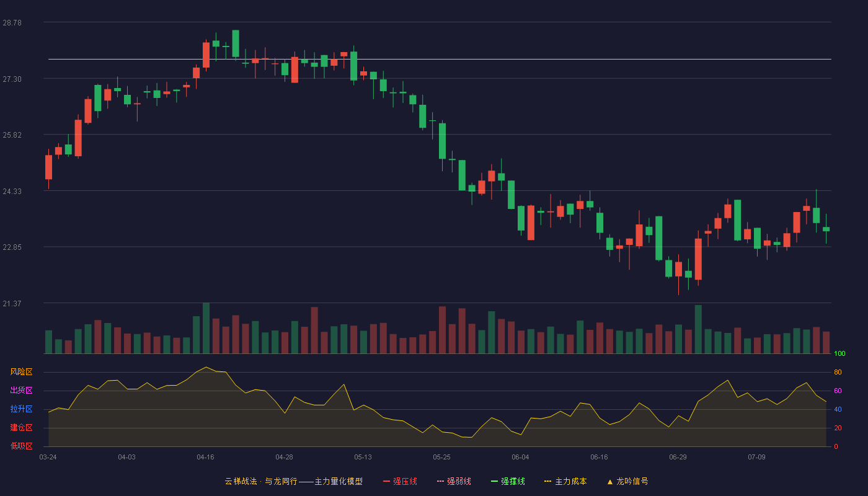Toggle the 强撑线 legend entry
868x496 pixels.
[508, 481]
